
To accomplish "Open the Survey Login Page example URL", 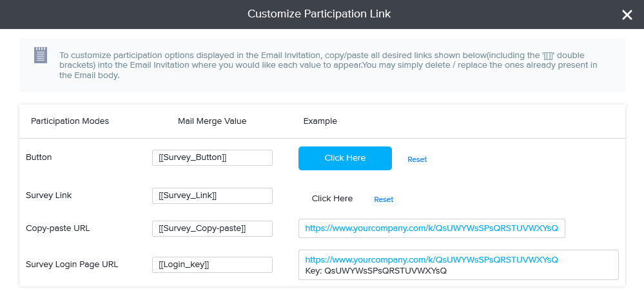I will click(431, 259).
